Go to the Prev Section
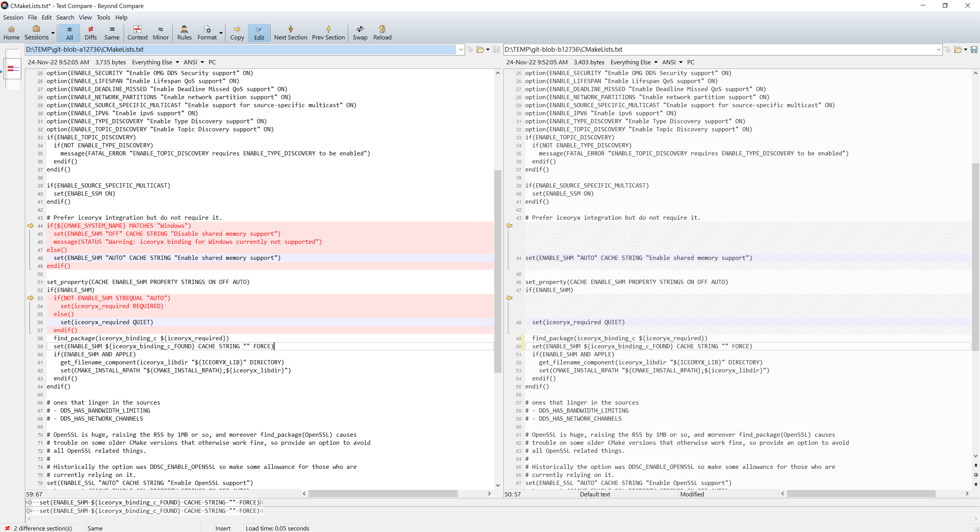This screenshot has width=980, height=532. click(328, 33)
